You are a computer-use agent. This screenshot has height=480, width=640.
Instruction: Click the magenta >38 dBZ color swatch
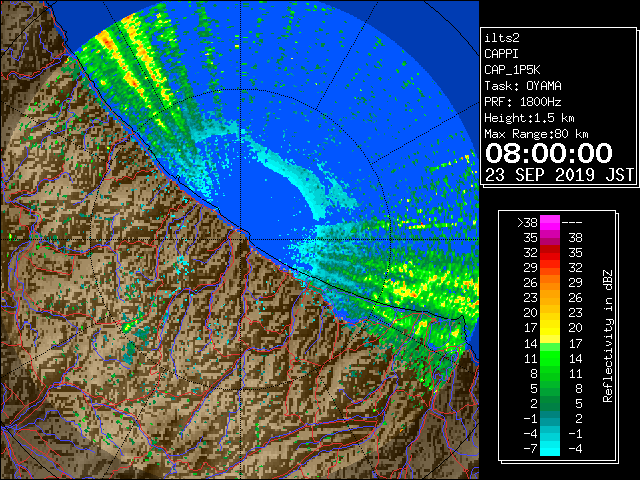[x=550, y=223]
